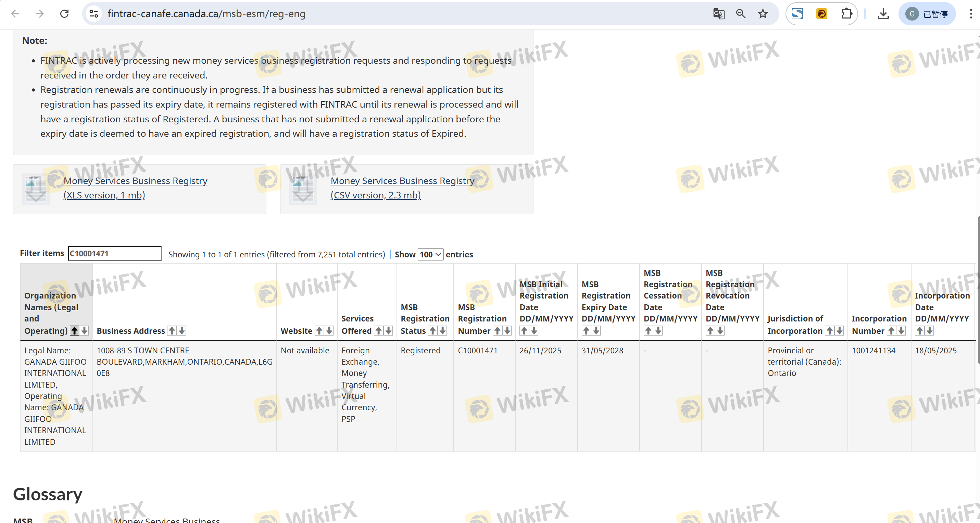The image size is (980, 523).
Task: Click the Website column header
Action: (296, 330)
